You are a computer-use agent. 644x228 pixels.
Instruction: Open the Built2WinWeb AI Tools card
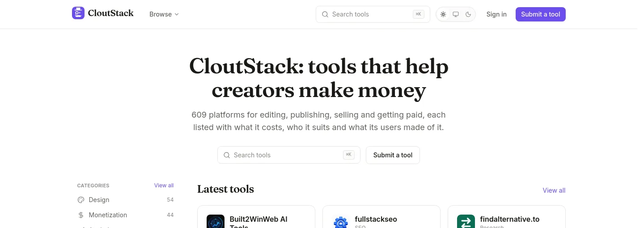pos(256,217)
